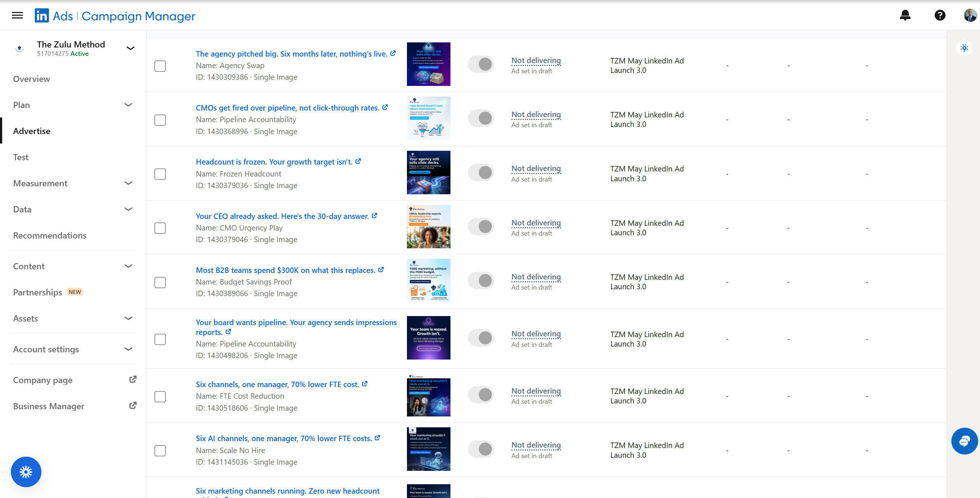
Task: Open Business Manager in sidebar
Action: tap(49, 406)
